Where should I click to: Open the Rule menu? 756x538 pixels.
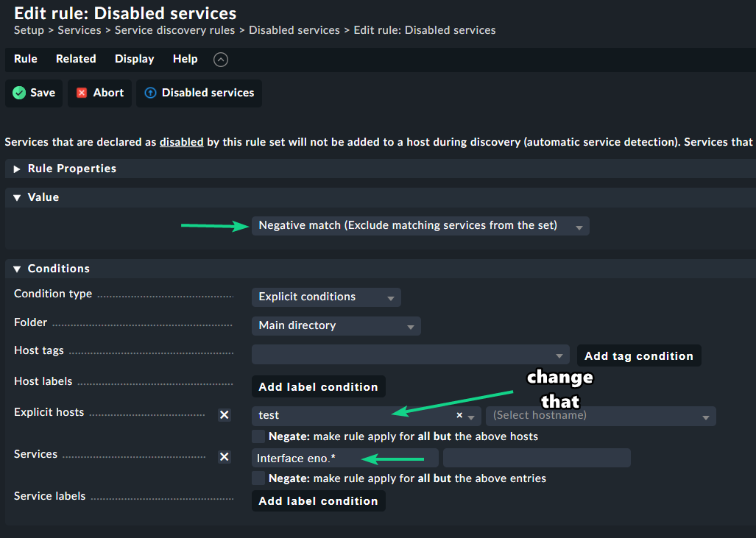point(25,59)
